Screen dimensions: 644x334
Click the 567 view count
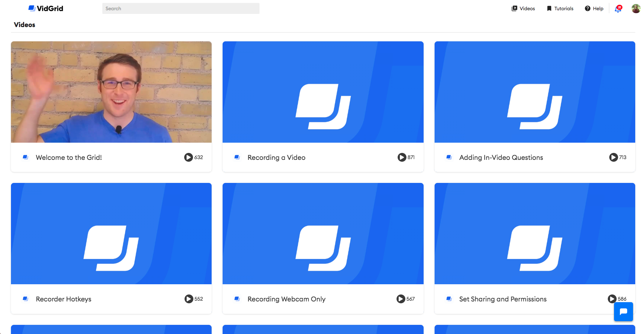[411, 299]
